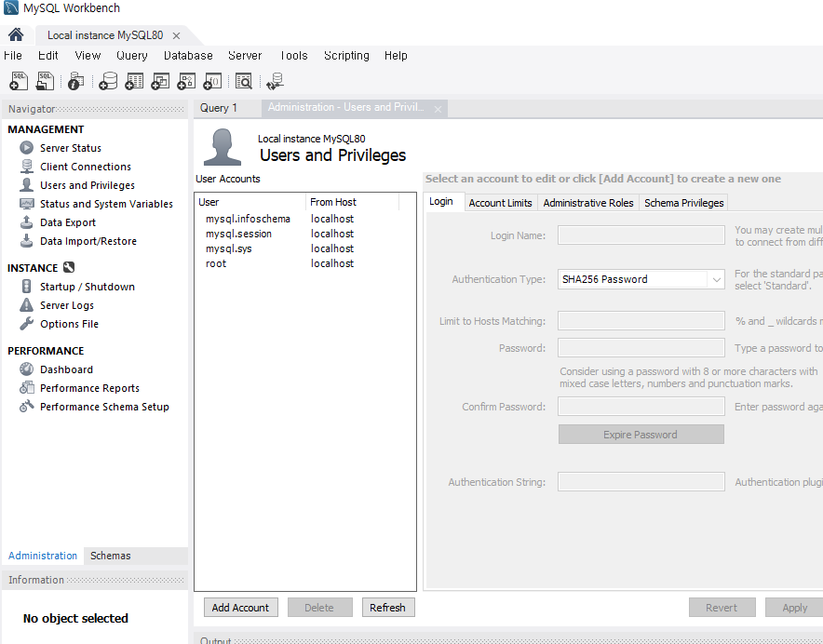
Task: Click into the Login Name field
Action: point(641,235)
